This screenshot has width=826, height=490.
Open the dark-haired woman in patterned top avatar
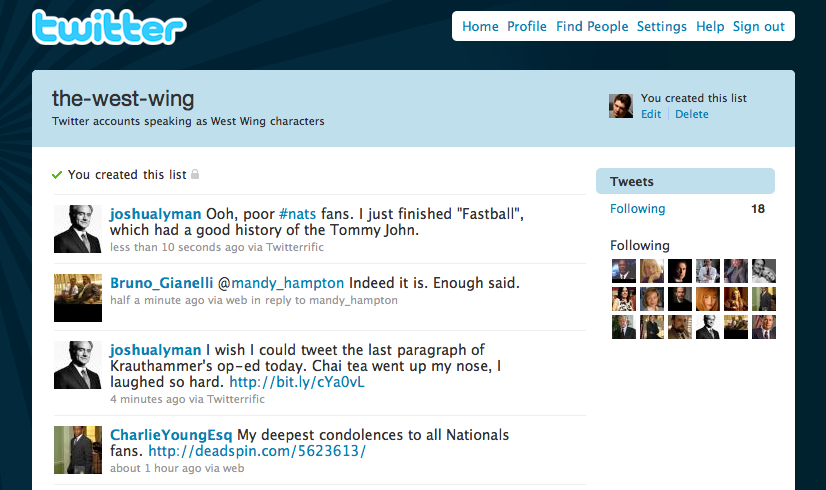pos(624,299)
